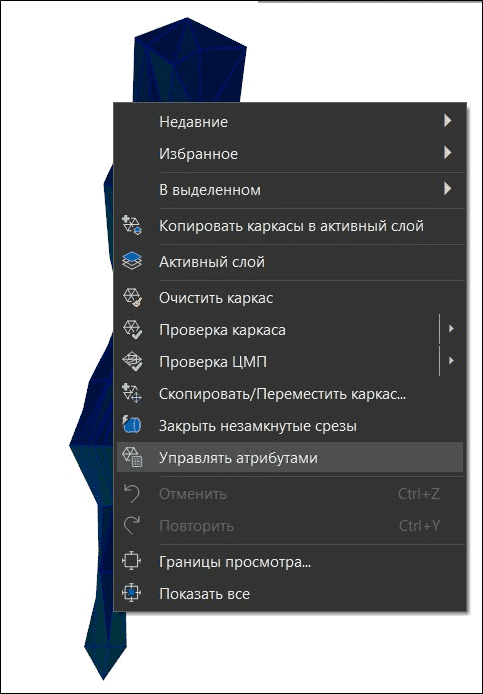Expand the Недавние submenu arrow
483x694 pixels.
pyautogui.click(x=448, y=120)
